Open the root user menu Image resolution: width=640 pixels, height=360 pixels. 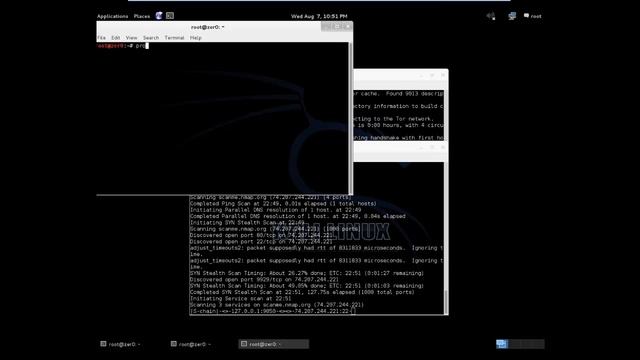click(533, 16)
